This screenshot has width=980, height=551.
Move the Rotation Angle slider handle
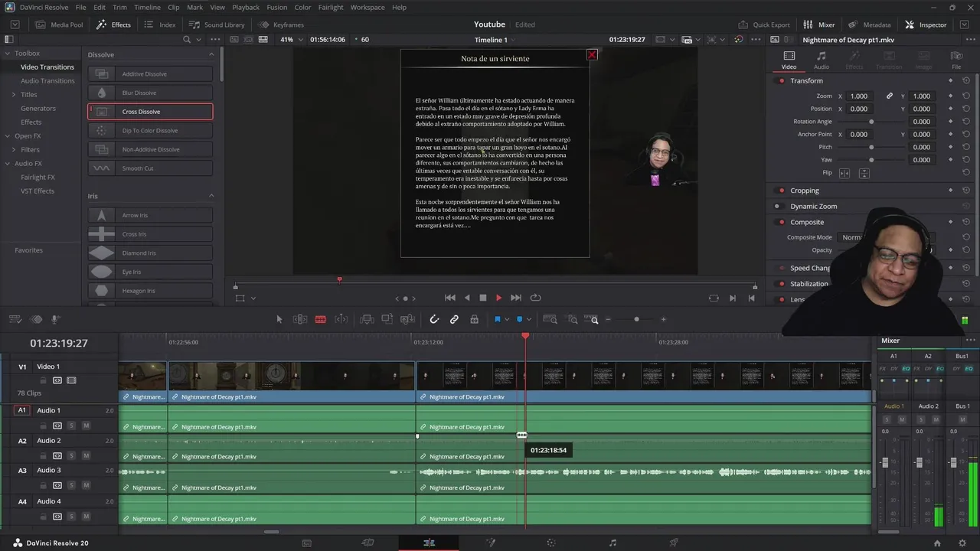click(871, 122)
